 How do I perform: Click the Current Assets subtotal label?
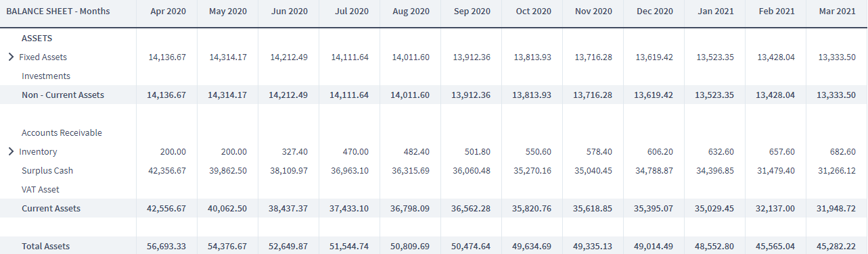pos(51,209)
